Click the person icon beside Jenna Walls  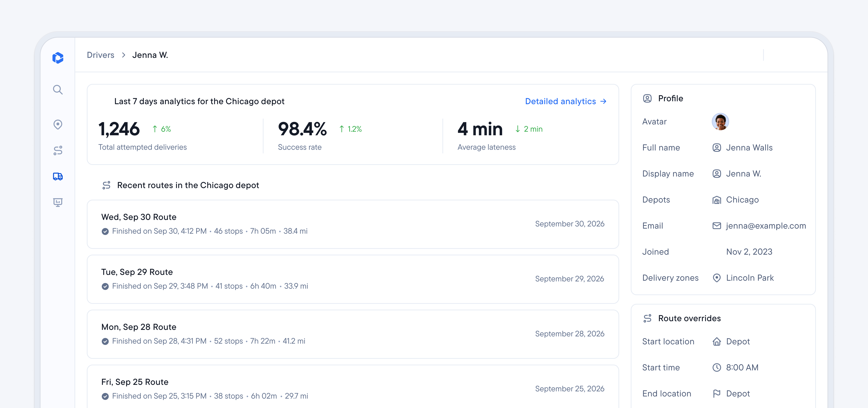click(717, 148)
